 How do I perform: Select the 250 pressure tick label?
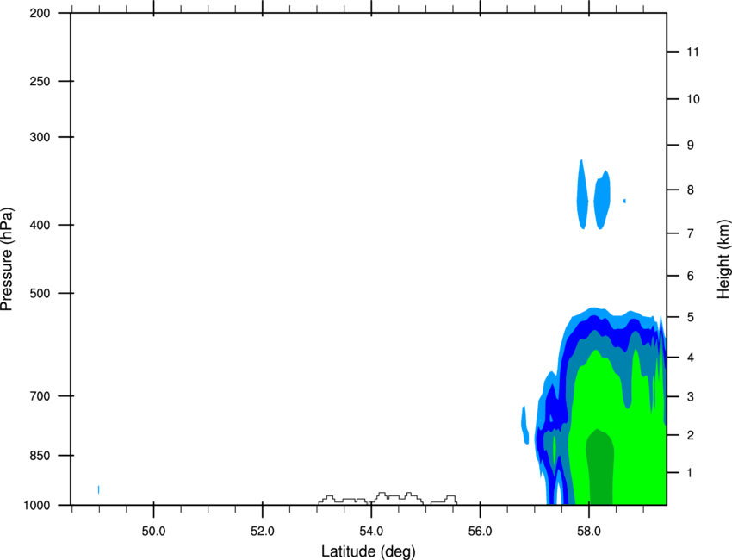point(40,81)
